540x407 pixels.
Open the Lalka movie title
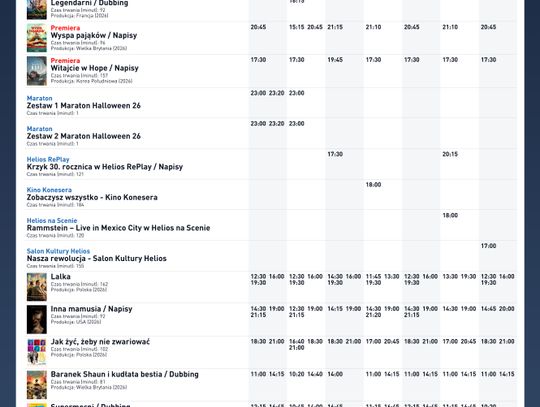[x=61, y=277]
